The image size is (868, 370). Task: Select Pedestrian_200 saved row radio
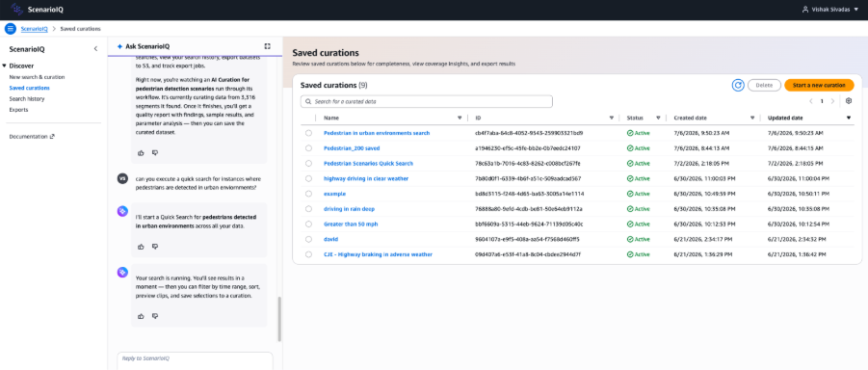(x=308, y=148)
